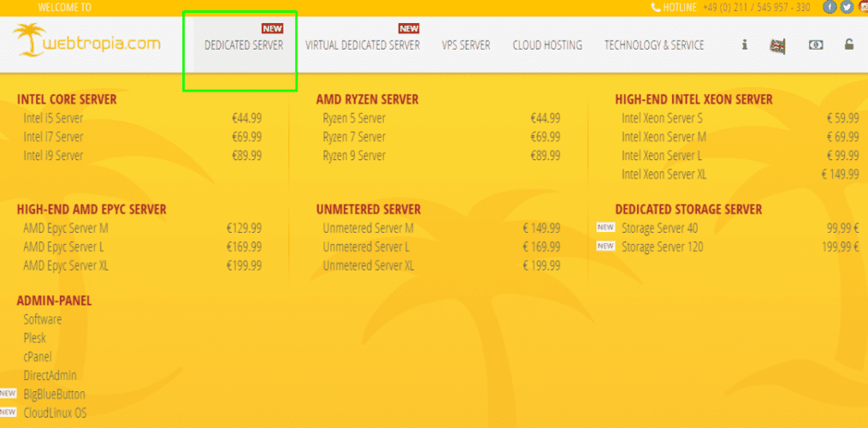This screenshot has width=868, height=428.
Task: Open the BigBlueButton link
Action: click(x=54, y=395)
